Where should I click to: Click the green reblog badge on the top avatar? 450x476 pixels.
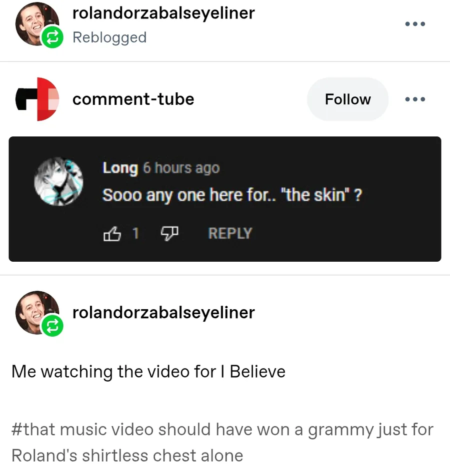tap(53, 38)
